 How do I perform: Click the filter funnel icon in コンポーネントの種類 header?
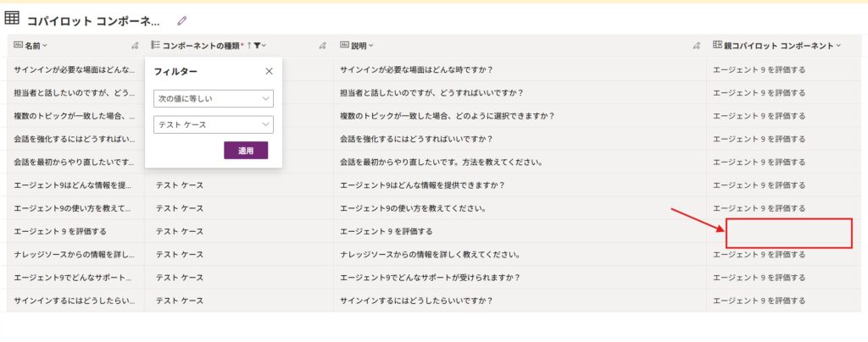[x=257, y=46]
